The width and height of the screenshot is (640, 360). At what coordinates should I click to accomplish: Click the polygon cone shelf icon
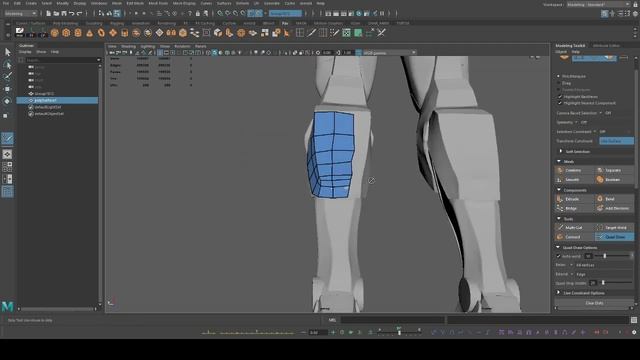(89, 33)
